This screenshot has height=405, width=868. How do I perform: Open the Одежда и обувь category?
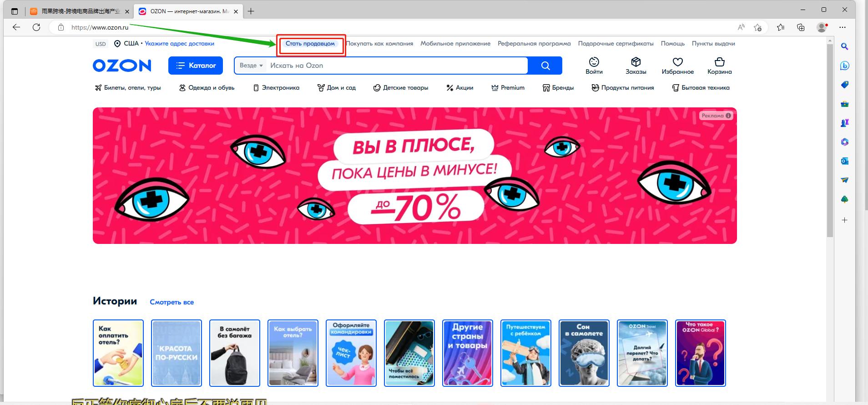(x=207, y=88)
